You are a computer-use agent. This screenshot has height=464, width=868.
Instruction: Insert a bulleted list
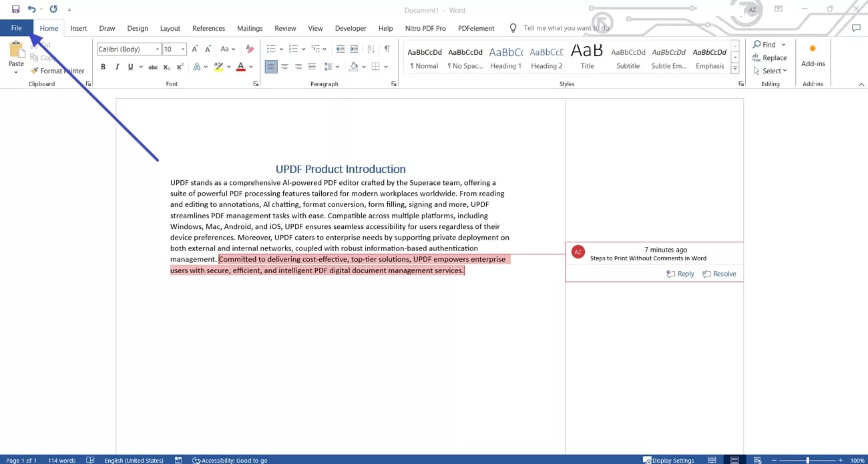271,49
